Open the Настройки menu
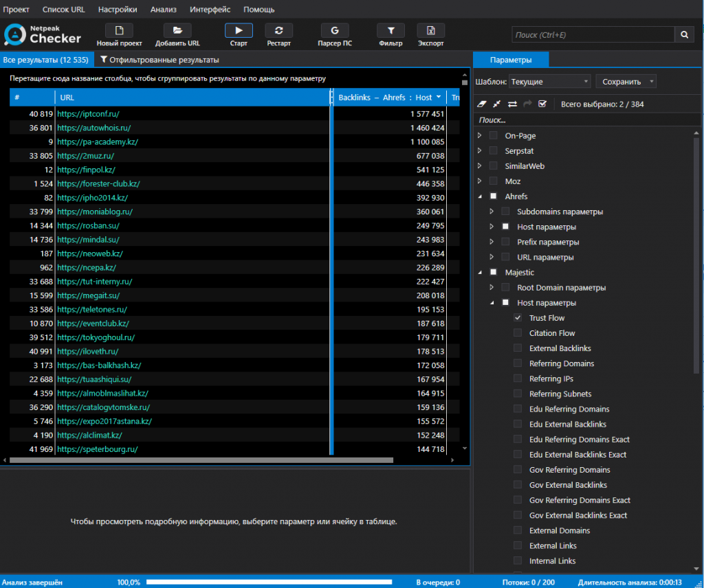This screenshot has width=704, height=588. pyautogui.click(x=118, y=10)
